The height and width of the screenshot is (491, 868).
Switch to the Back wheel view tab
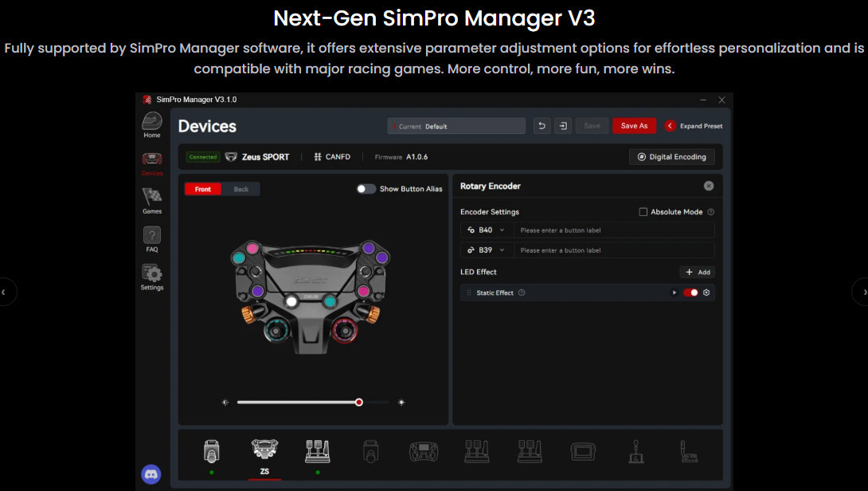point(240,189)
